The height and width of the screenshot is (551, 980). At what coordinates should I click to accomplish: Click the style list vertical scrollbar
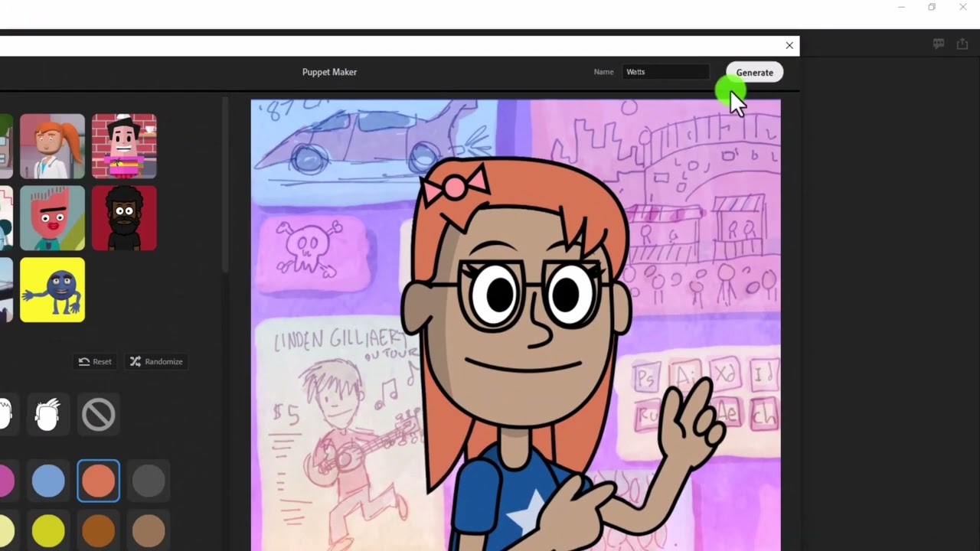click(225, 185)
